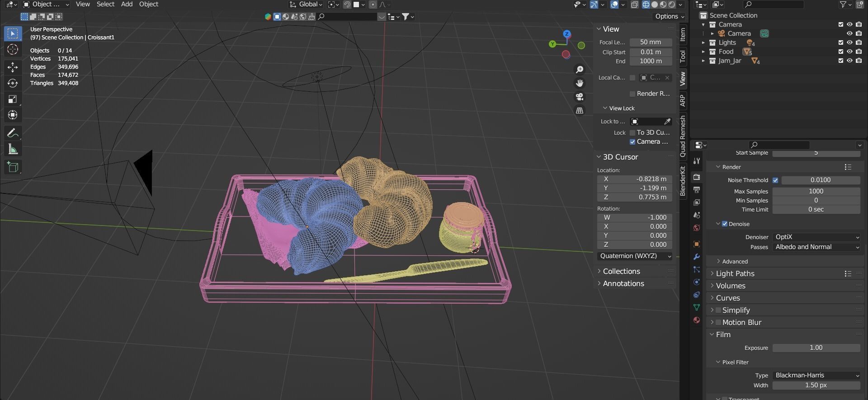
Task: Open the View Layer properties icon
Action: (x=697, y=202)
